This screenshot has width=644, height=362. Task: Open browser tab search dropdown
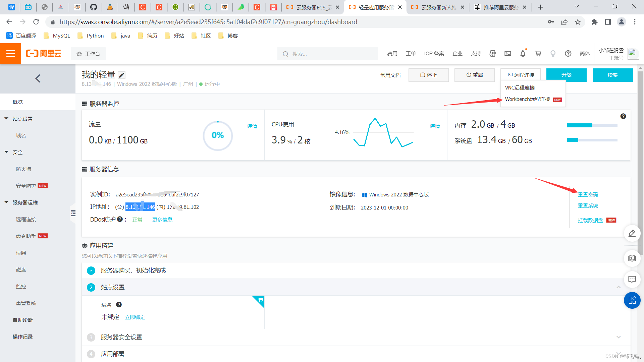[x=577, y=7]
